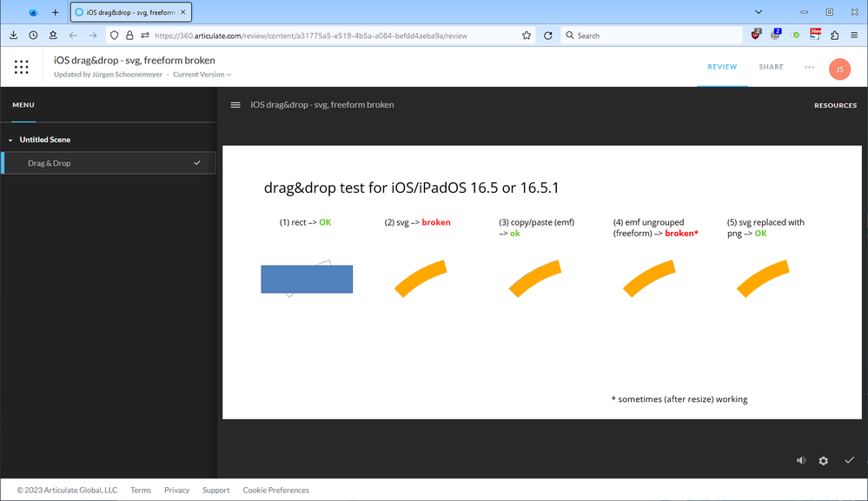The image size is (868, 501).
Task: Click the Firefox Search input field
Action: (653, 36)
